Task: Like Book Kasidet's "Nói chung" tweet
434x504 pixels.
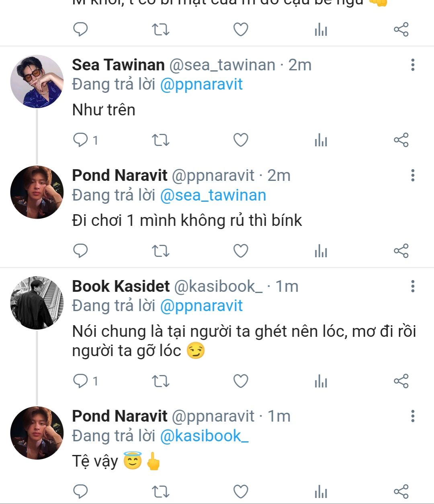Action: click(241, 381)
